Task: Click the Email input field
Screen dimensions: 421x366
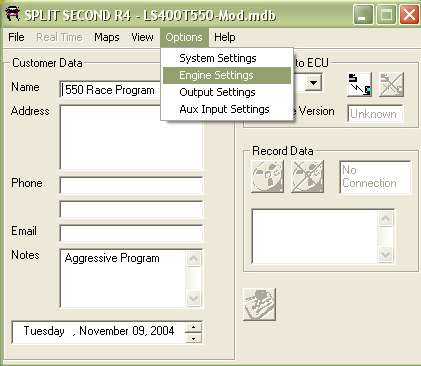Action: 131,233
